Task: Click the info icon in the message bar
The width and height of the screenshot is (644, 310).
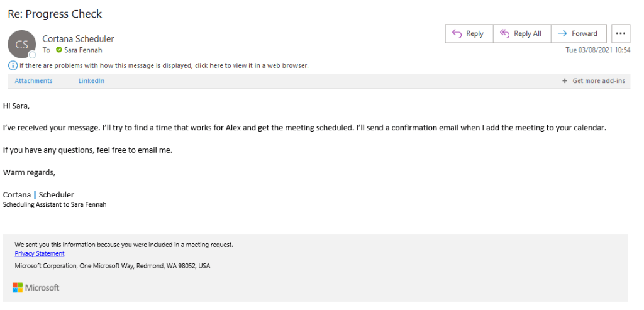Action: 13,65
